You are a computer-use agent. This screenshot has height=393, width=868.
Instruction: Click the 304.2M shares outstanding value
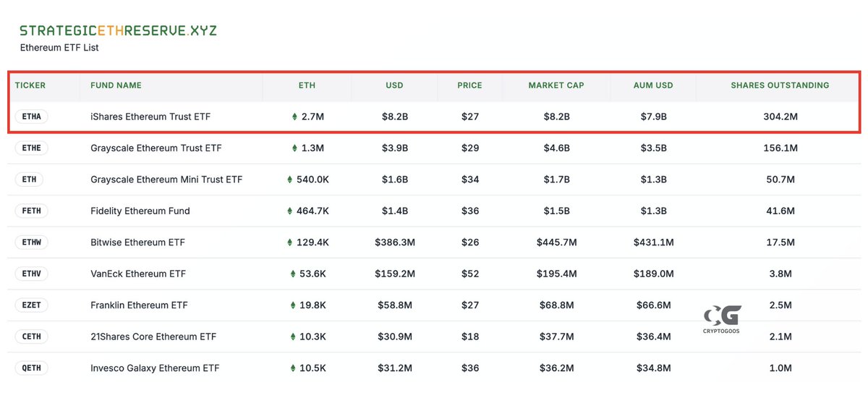coord(780,117)
